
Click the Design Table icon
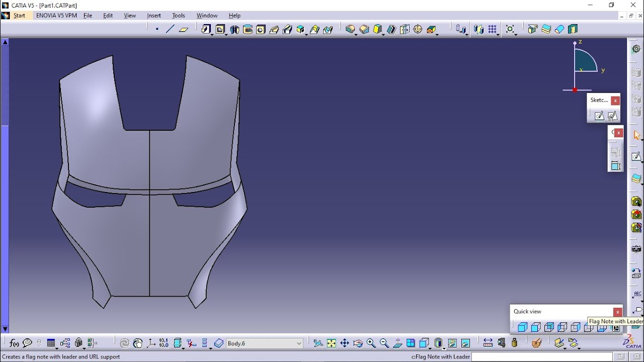(51, 343)
